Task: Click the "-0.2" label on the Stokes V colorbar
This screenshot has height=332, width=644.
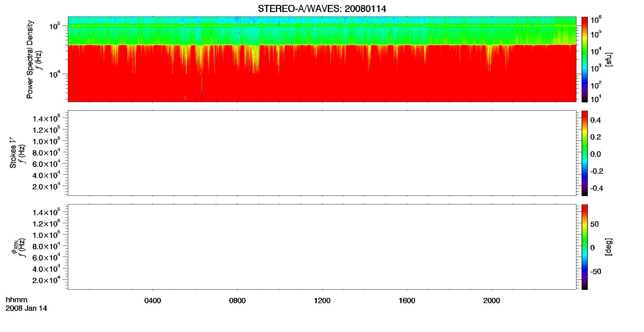Action: click(597, 171)
